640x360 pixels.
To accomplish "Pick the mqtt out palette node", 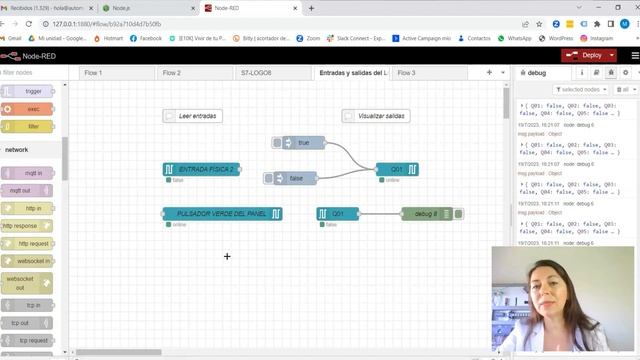I will point(27,191).
